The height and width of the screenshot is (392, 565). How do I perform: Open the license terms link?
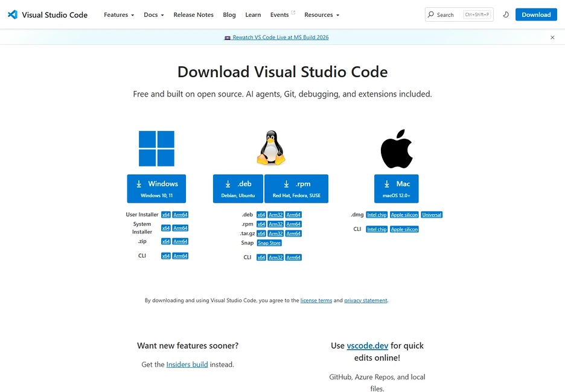(x=316, y=300)
